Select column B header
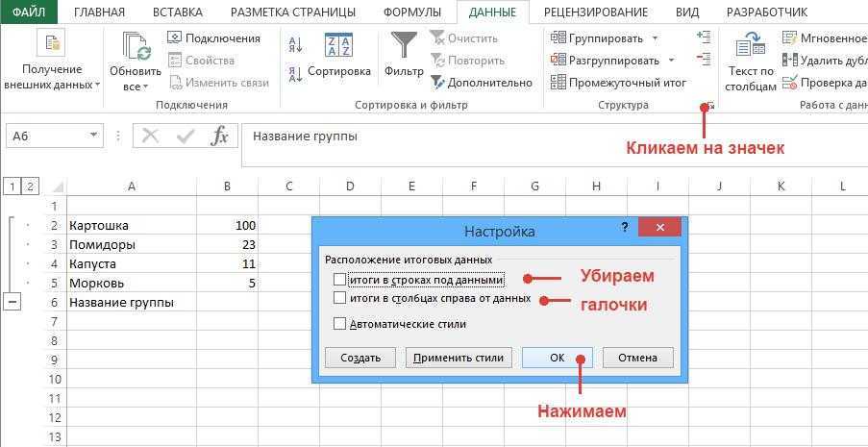This screenshot has width=868, height=447. [x=228, y=187]
